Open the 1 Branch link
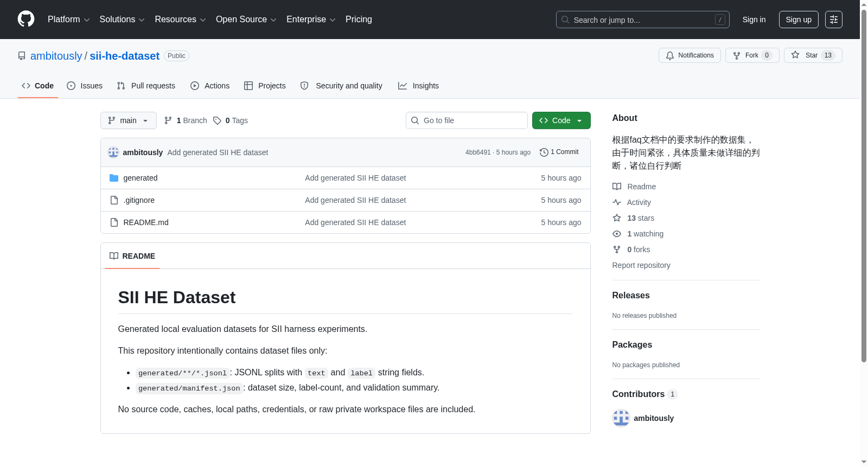 coord(186,120)
